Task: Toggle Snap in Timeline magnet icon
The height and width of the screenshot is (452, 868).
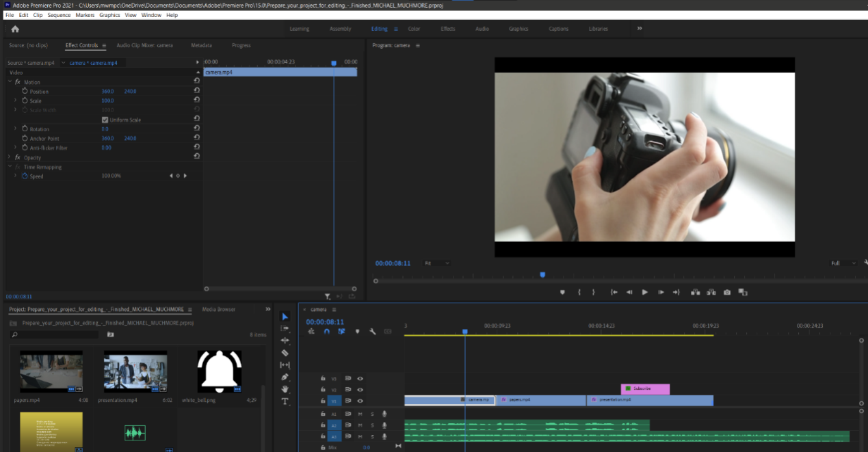Action: point(326,332)
